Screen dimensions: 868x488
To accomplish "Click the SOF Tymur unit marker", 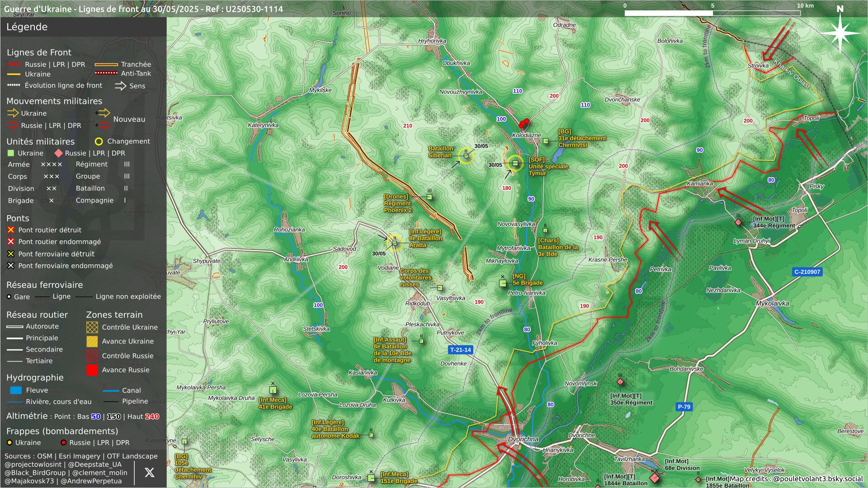I will [x=515, y=163].
